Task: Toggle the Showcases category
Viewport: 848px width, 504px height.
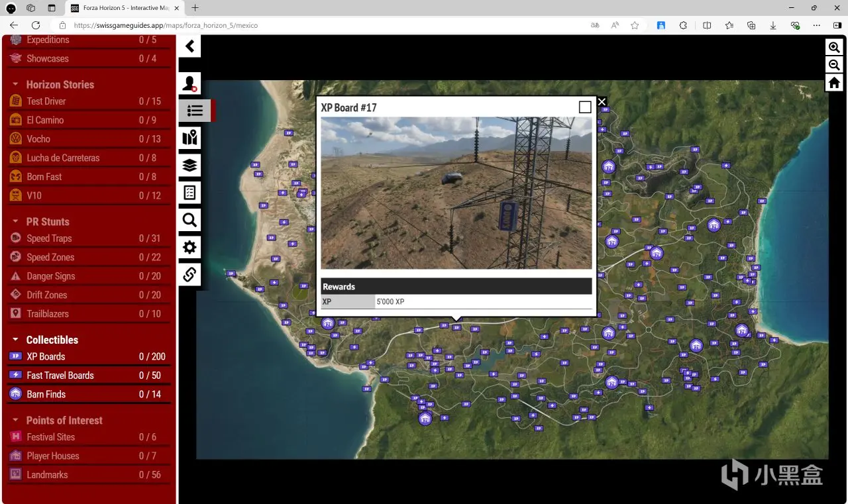Action: 89,58
